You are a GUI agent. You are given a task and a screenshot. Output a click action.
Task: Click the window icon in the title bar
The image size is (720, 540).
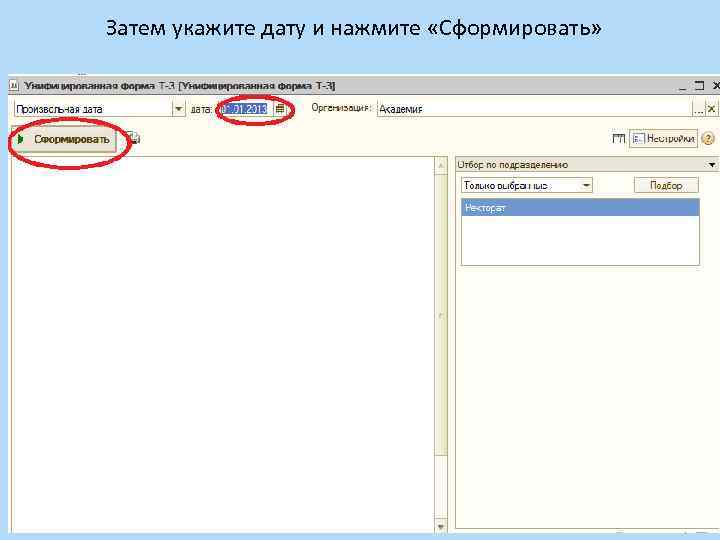click(14, 85)
